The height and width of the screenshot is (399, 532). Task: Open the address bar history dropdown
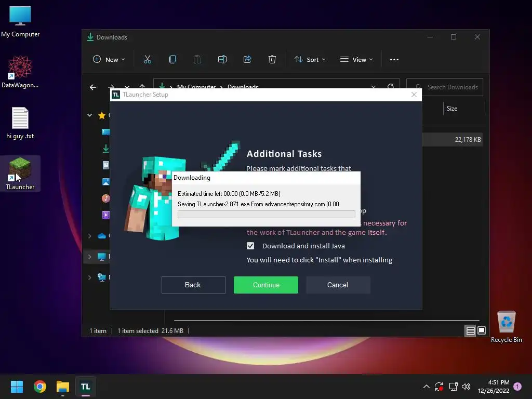[374, 87]
